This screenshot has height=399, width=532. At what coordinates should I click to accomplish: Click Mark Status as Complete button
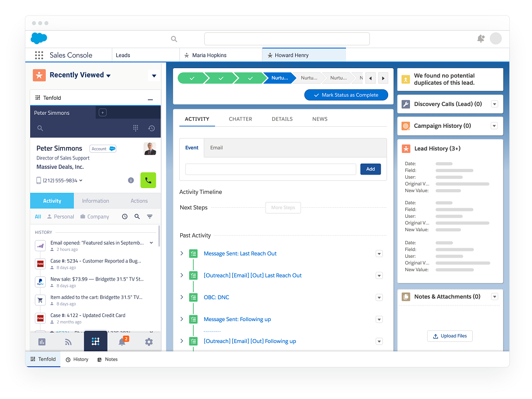[x=346, y=95]
